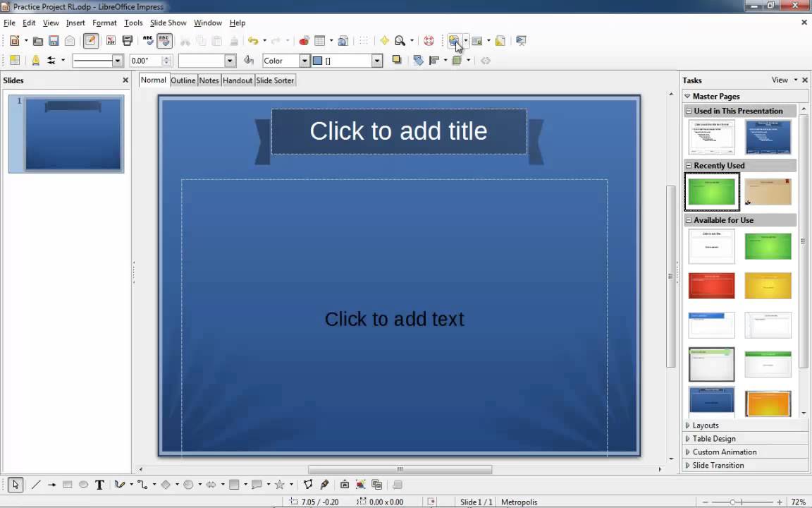This screenshot has width=812, height=508.
Task: Select the Text tool
Action: pyautogui.click(x=99, y=485)
